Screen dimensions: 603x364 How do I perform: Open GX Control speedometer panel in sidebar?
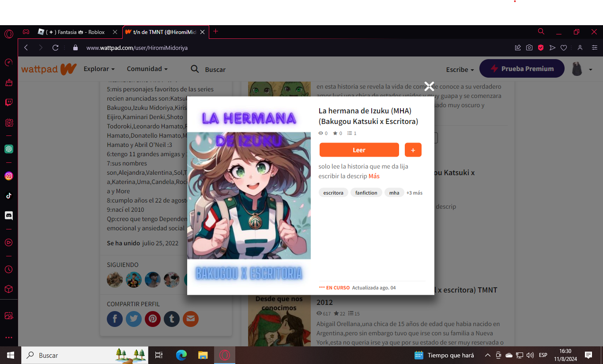9,63
